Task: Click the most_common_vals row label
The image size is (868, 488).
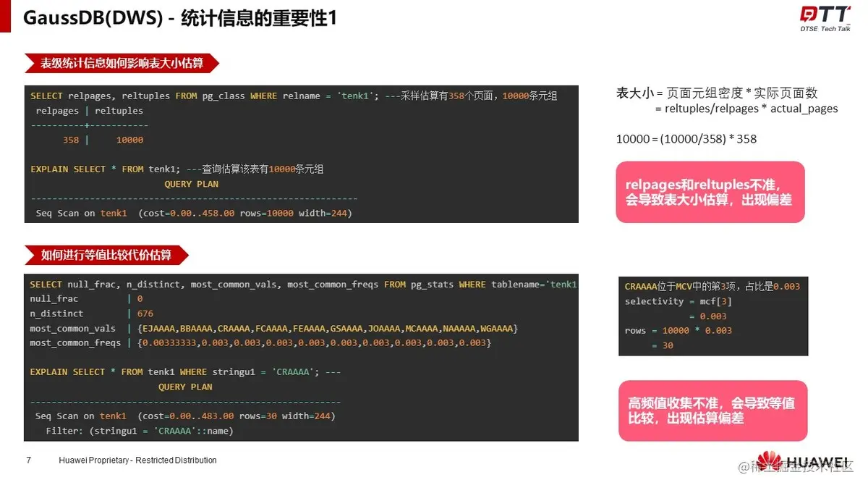Action: click(72, 328)
